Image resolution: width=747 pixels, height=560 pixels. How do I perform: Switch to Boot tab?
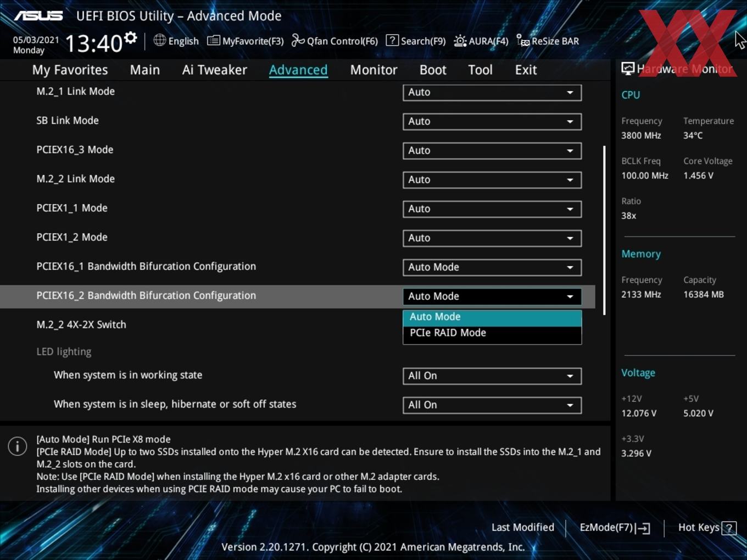[x=433, y=70]
